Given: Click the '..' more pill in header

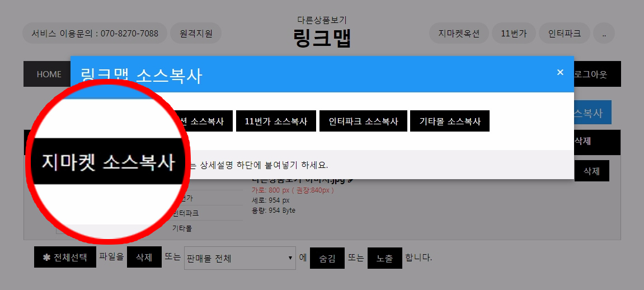Looking at the screenshot, I should (x=604, y=33).
